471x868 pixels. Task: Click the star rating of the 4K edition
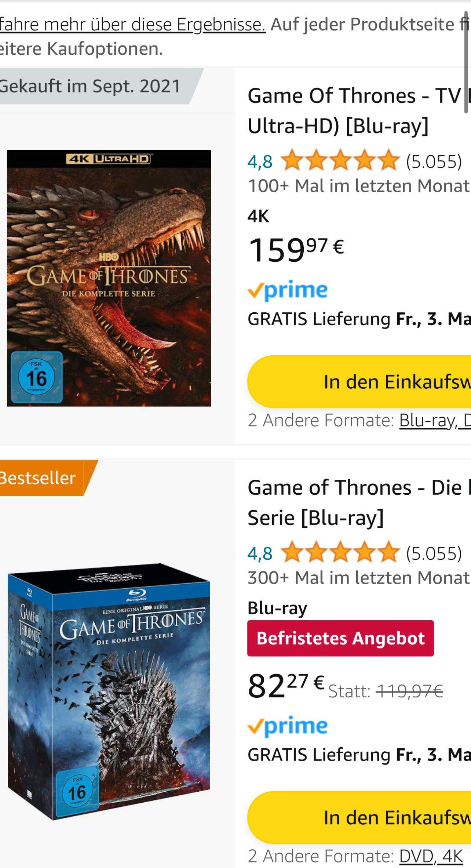[340, 161]
